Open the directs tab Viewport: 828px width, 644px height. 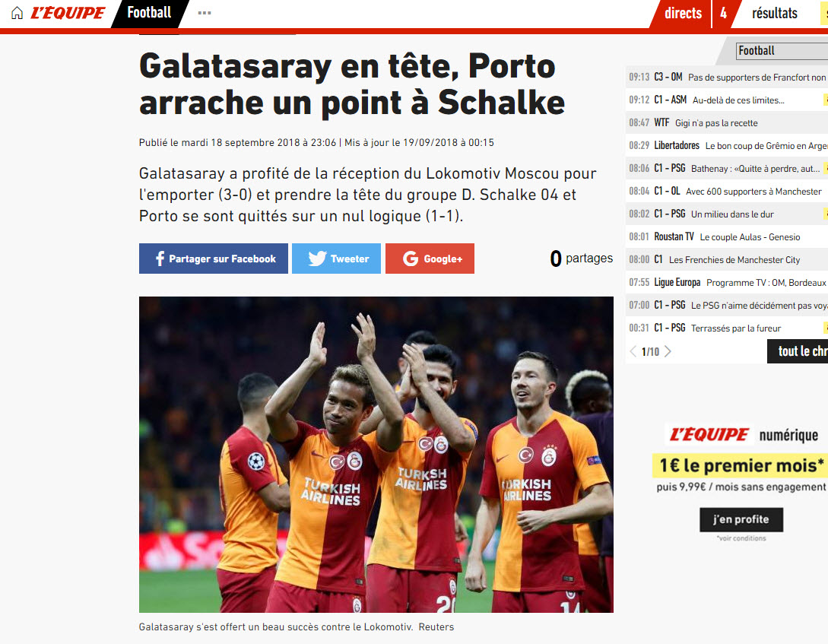coord(683,13)
